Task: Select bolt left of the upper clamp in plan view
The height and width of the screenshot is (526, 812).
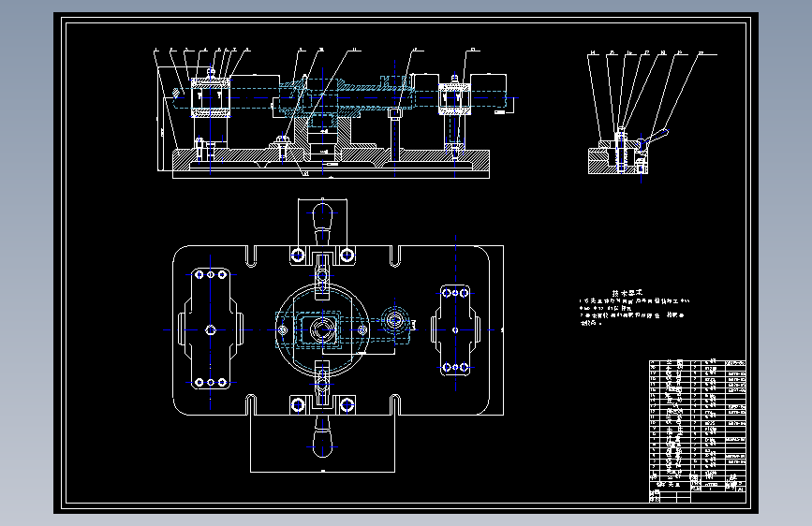Action: (x=298, y=255)
